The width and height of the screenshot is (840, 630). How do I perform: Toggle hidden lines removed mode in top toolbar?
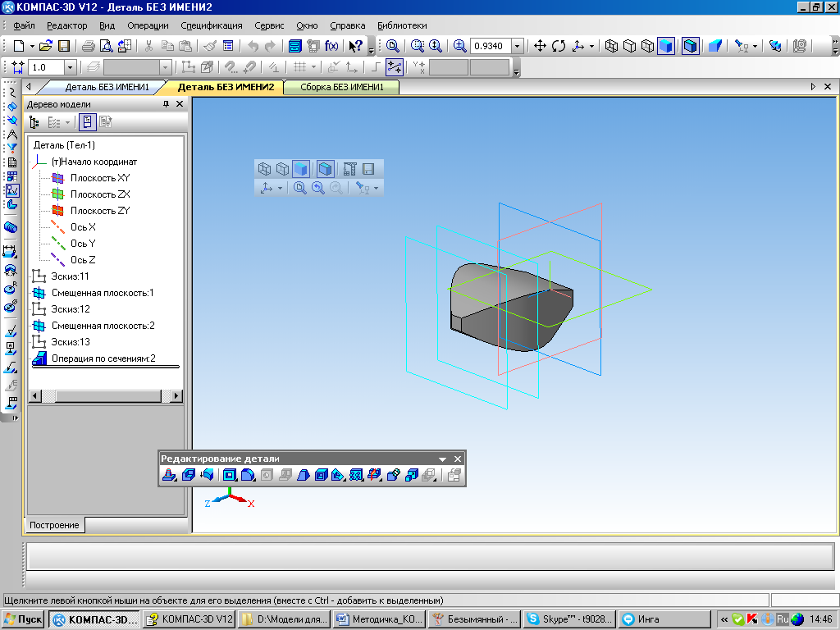pyautogui.click(x=629, y=46)
